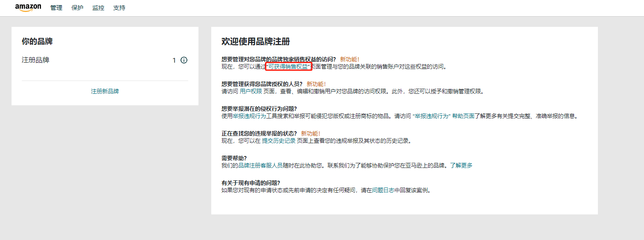Open the 提交历史记录 link

point(279,141)
